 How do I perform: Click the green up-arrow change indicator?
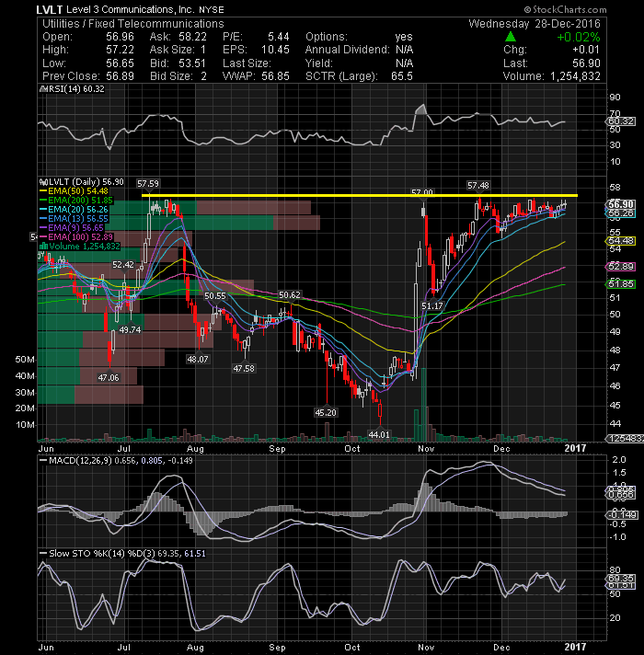[510, 37]
